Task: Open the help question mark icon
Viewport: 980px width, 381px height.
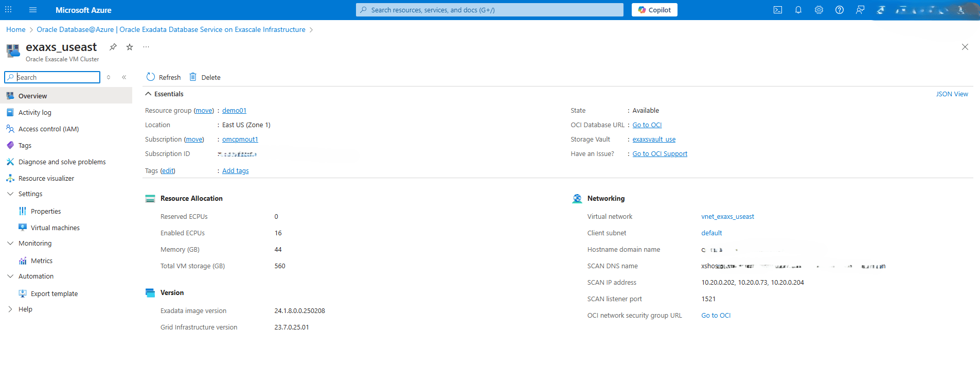Action: pos(840,10)
